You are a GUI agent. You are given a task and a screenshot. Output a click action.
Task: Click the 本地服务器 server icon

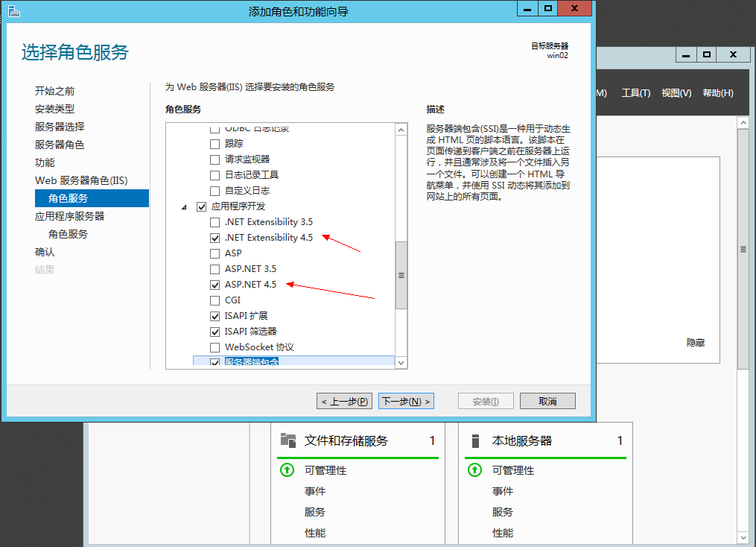coord(474,440)
